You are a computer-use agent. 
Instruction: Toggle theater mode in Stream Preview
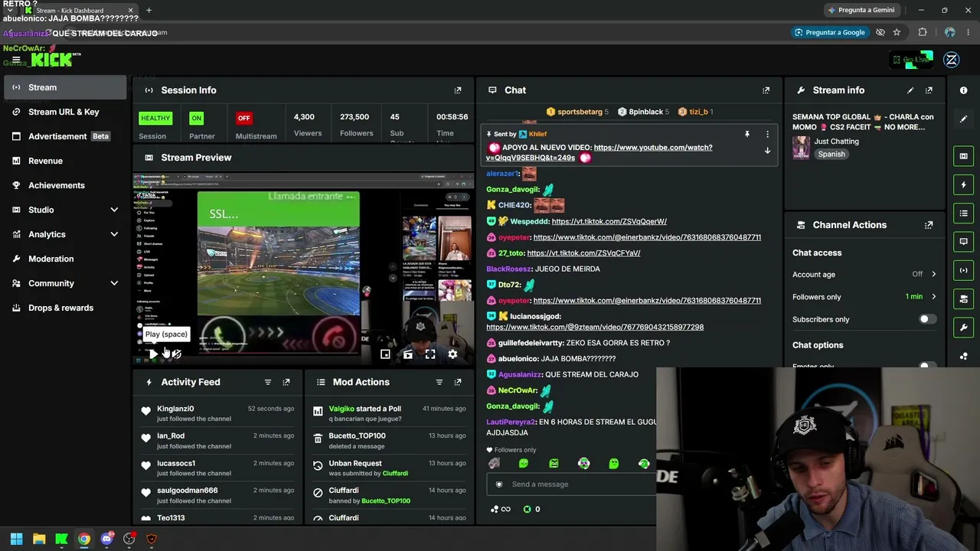408,354
